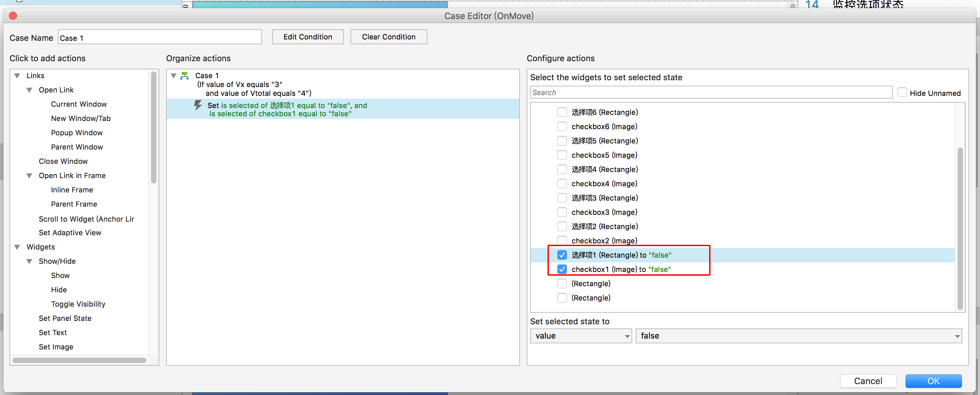Collapse the Links category triangle
Screen dimensions: 980x395
(17, 76)
